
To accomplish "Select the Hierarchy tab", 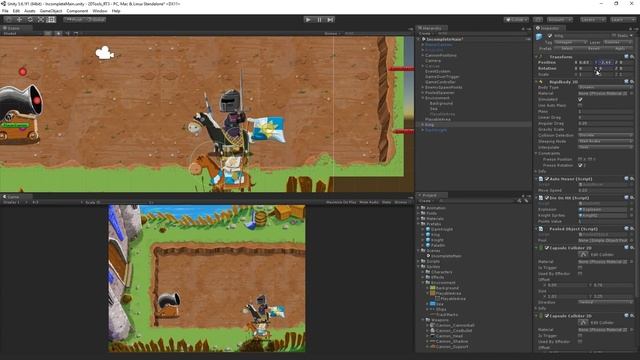I will coord(432,28).
